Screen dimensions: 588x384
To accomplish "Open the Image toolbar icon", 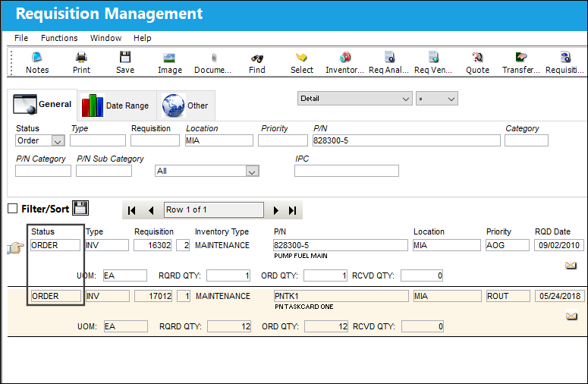I will pyautogui.click(x=169, y=58).
